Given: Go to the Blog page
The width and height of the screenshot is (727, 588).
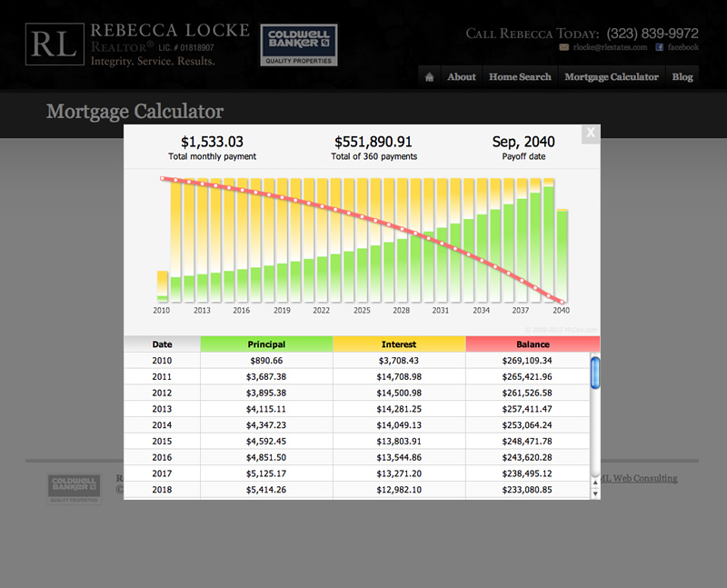Looking at the screenshot, I should pyautogui.click(x=682, y=77).
